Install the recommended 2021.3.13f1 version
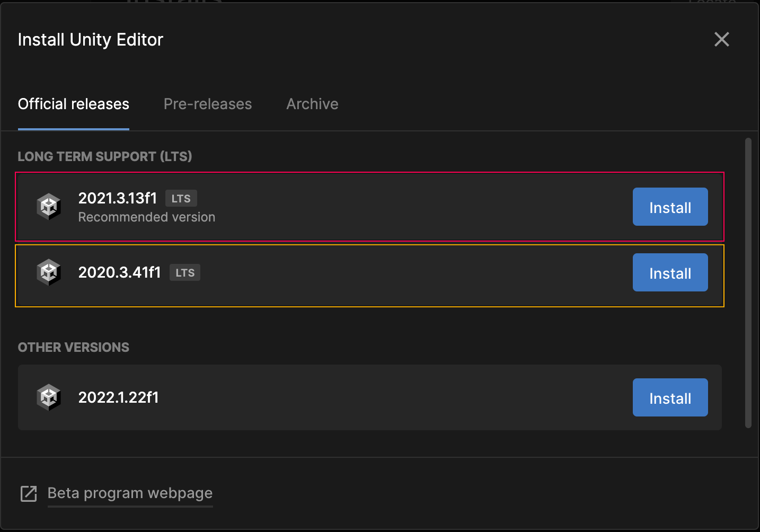 [670, 207]
